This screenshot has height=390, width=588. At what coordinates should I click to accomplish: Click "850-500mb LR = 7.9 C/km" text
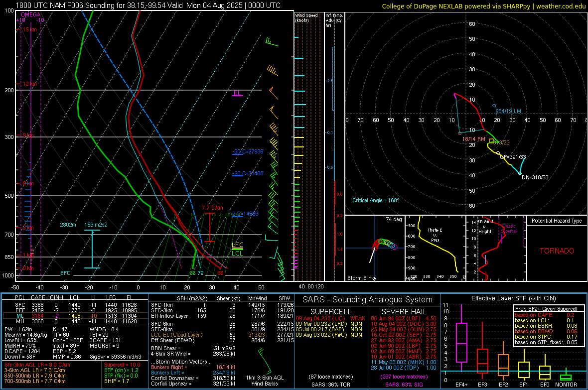tap(35, 376)
